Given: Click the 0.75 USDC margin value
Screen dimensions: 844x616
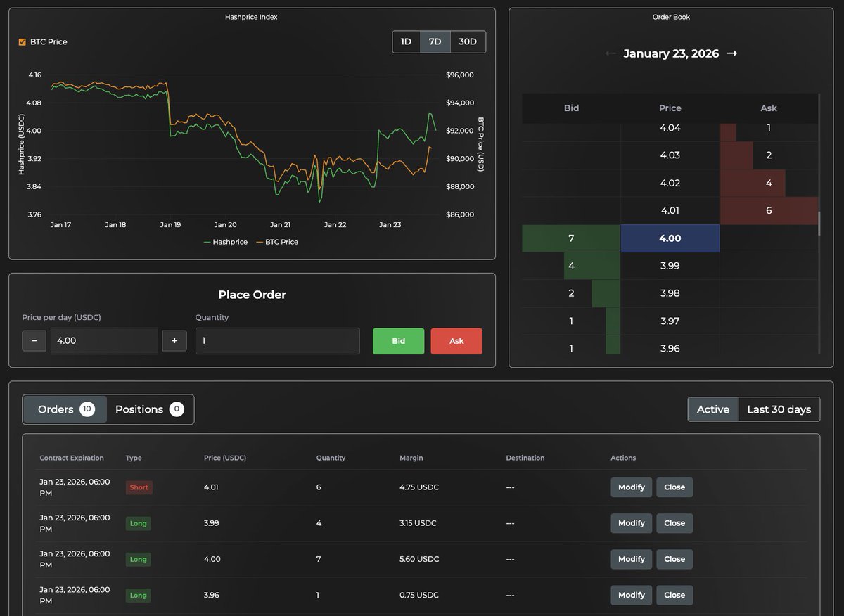Looking at the screenshot, I should (x=419, y=595).
